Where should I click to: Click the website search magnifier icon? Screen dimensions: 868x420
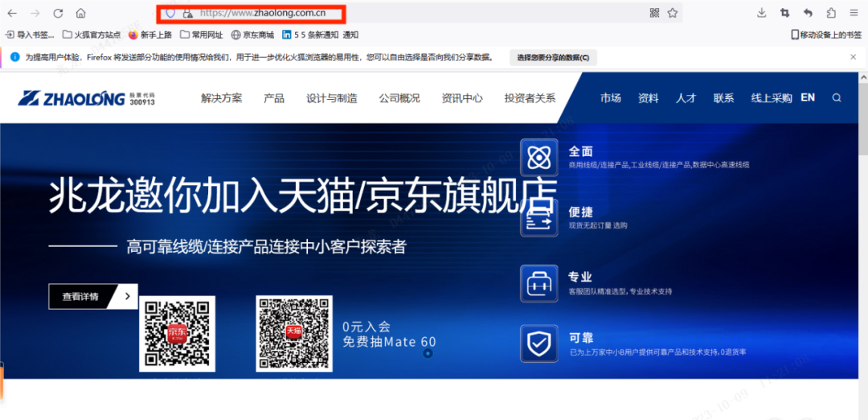click(837, 98)
